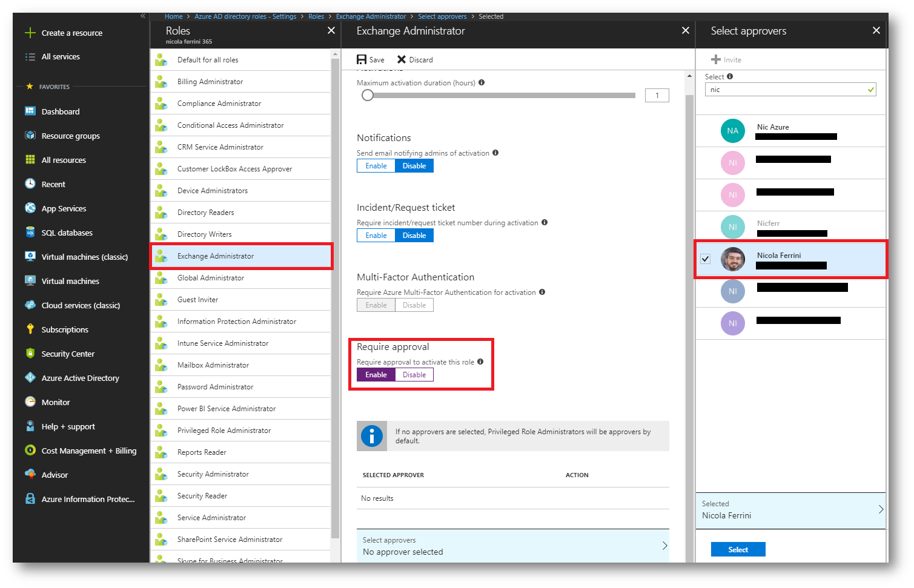Click the Exchange Administrator breadcrumb link
Viewport: 914px width, 588px height.
(371, 16)
